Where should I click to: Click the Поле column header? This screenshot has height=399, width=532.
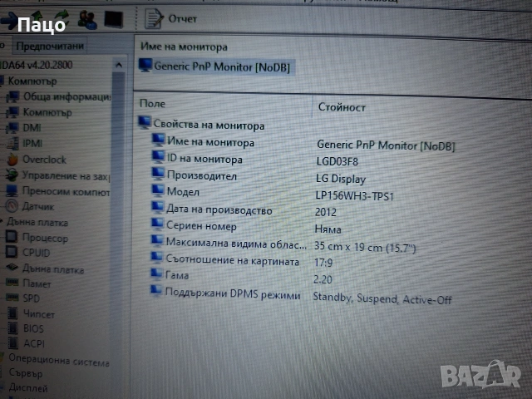coord(152,103)
